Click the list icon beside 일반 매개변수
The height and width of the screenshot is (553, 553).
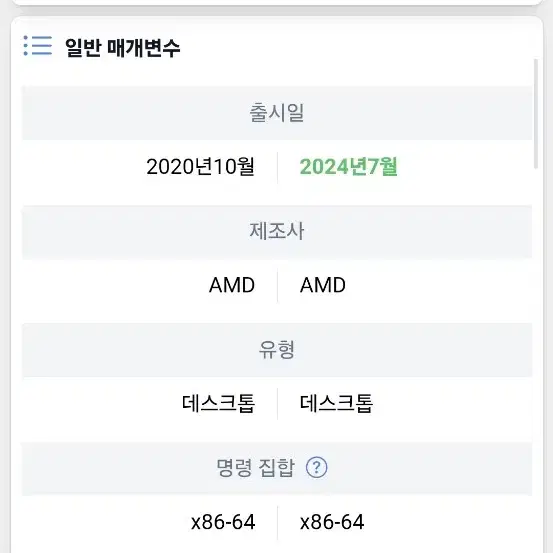[x=38, y=45]
